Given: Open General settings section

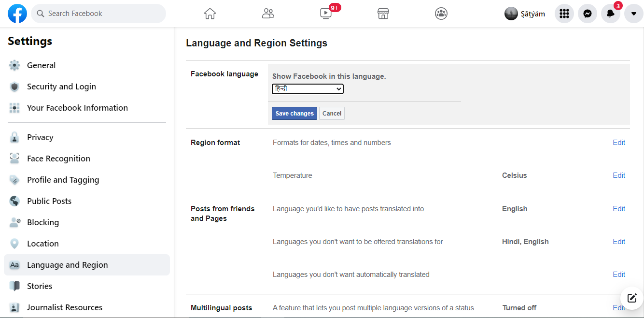Looking at the screenshot, I should coord(87,65).
